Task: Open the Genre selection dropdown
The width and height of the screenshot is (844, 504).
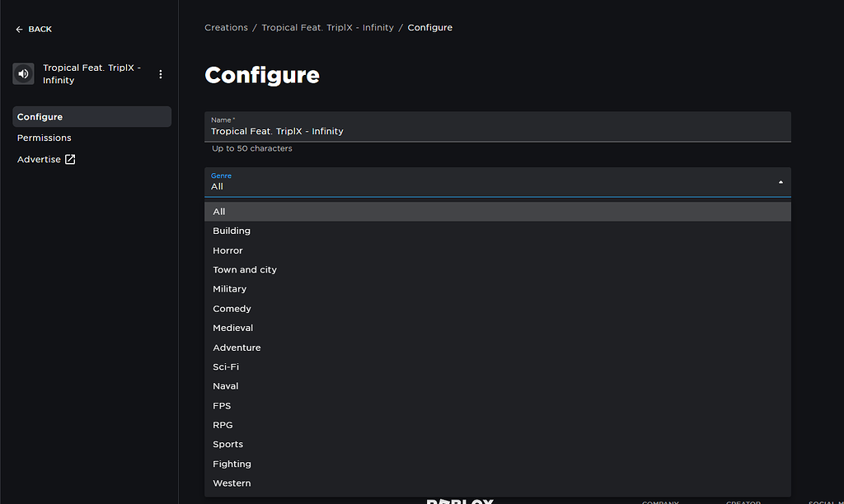Action: 495,181
